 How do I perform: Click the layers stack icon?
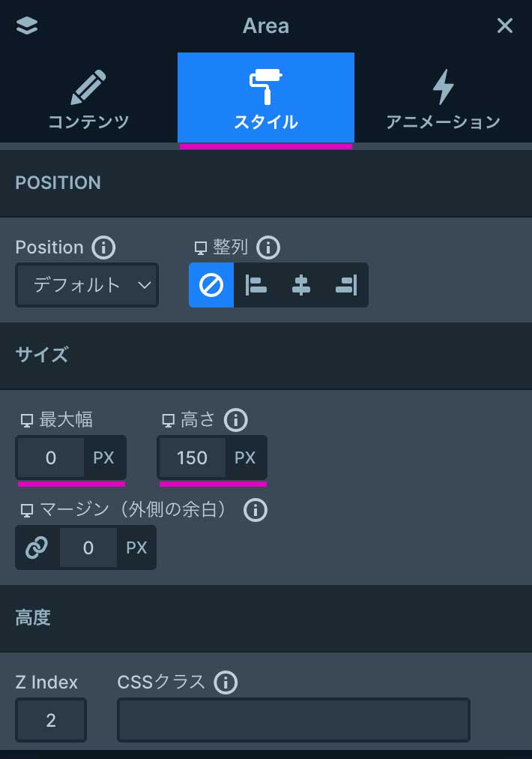[x=26, y=25]
